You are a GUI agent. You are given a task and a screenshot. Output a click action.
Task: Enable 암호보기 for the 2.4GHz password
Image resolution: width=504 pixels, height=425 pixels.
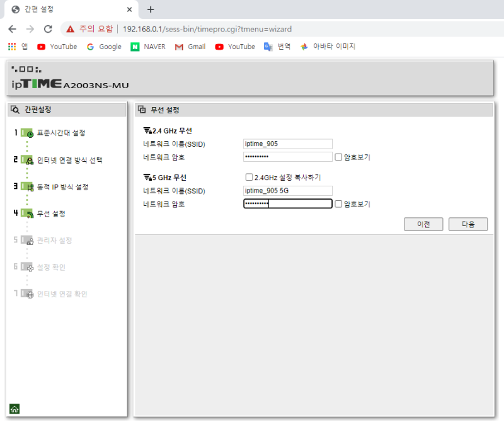tap(338, 157)
